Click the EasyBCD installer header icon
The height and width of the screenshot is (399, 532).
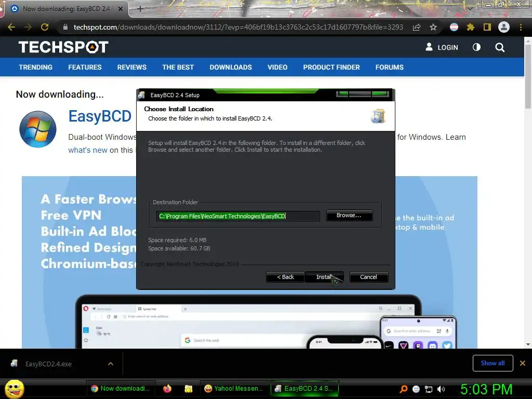[378, 116]
